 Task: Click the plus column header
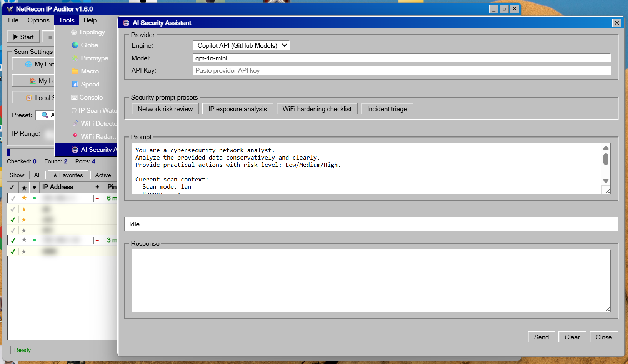(x=97, y=187)
